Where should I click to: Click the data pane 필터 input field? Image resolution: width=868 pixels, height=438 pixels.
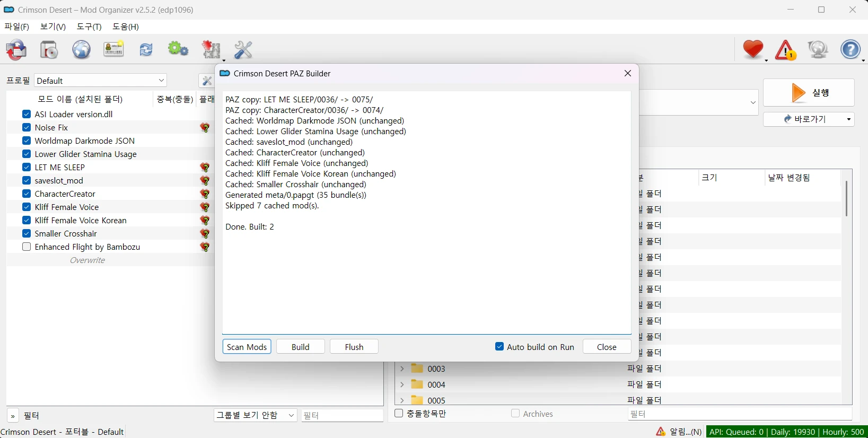pos(740,414)
